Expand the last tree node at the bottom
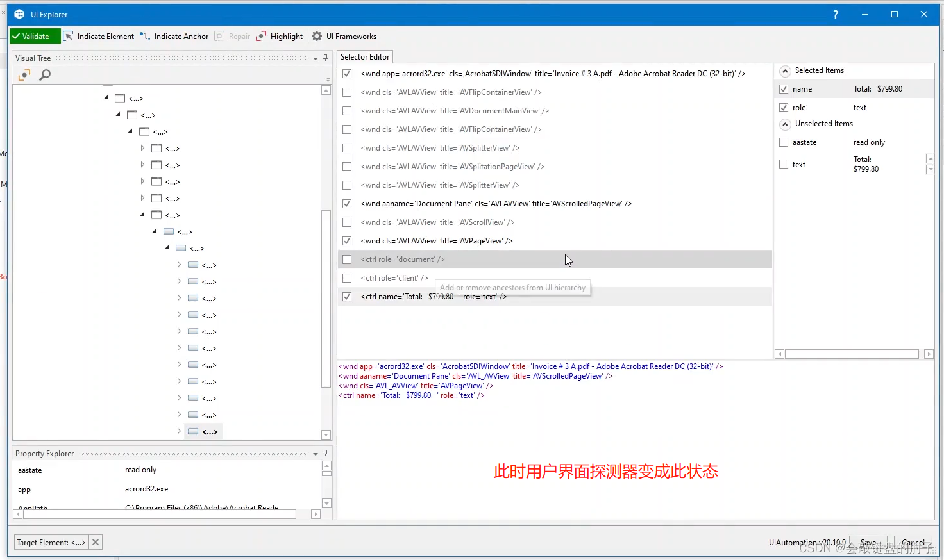Viewport: 944px width, 560px height. click(179, 431)
